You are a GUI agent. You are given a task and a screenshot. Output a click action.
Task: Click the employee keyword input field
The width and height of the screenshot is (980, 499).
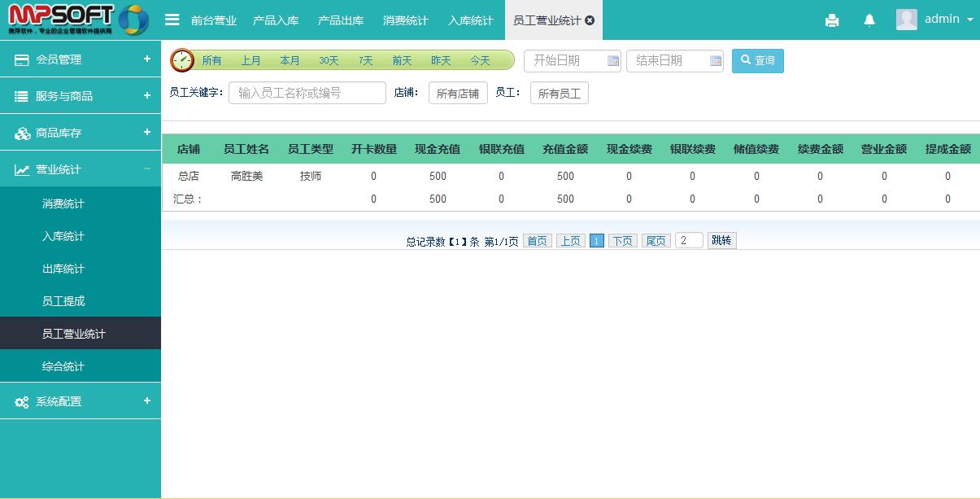pyautogui.click(x=307, y=93)
